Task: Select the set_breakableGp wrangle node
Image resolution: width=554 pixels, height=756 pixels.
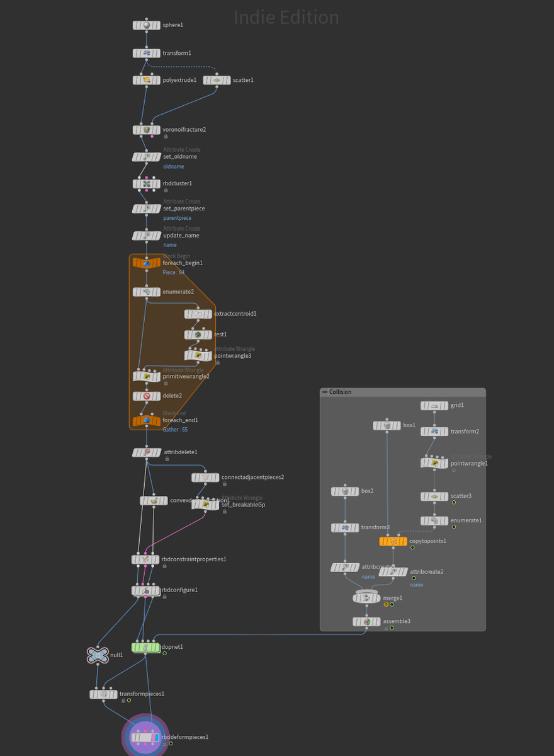Action: pos(205,505)
